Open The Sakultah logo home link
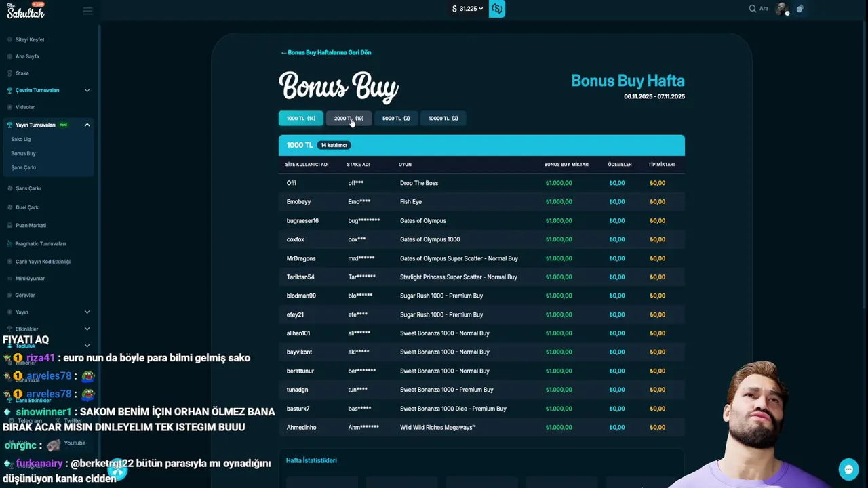The height and width of the screenshot is (488, 868). point(26,10)
